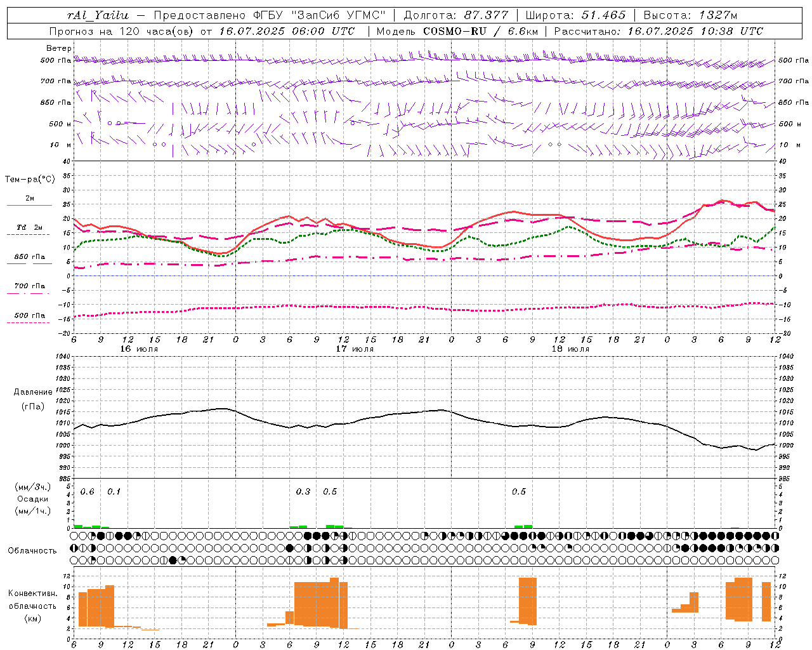
Task: Click the green precipitation bar under the 0.3 value
Action: [298, 526]
